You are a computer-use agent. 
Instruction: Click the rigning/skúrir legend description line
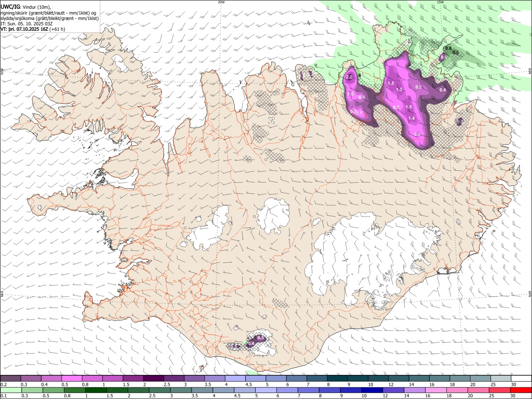pos(49,12)
